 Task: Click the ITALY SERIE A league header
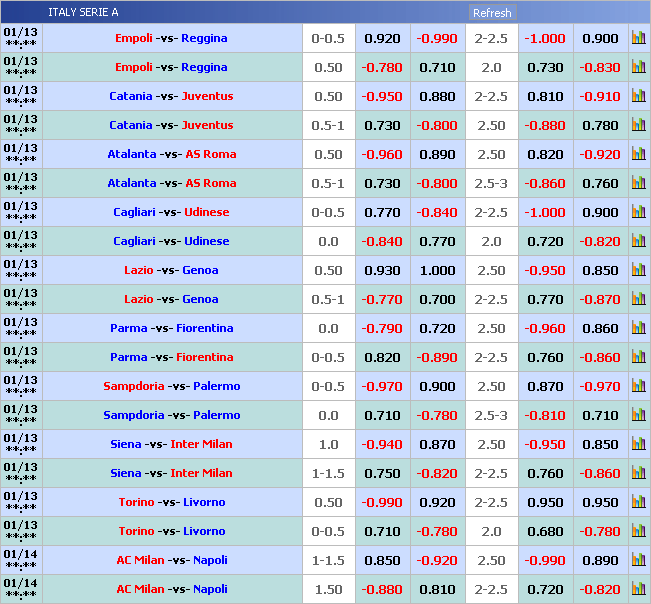(83, 12)
